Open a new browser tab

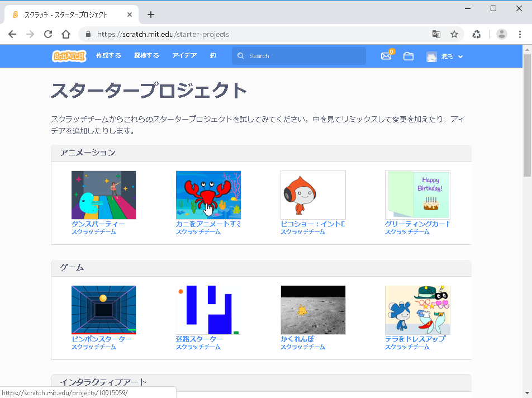point(150,15)
